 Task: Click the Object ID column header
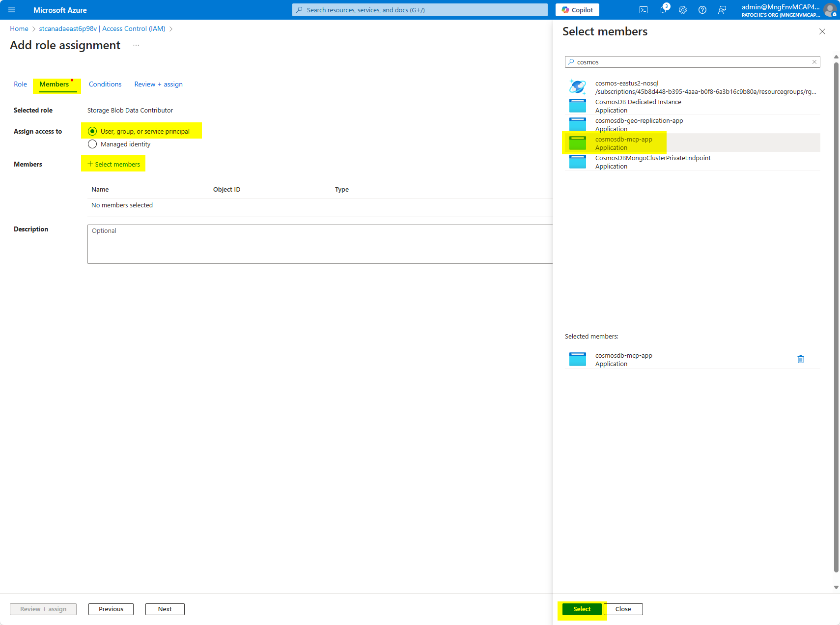pos(227,189)
